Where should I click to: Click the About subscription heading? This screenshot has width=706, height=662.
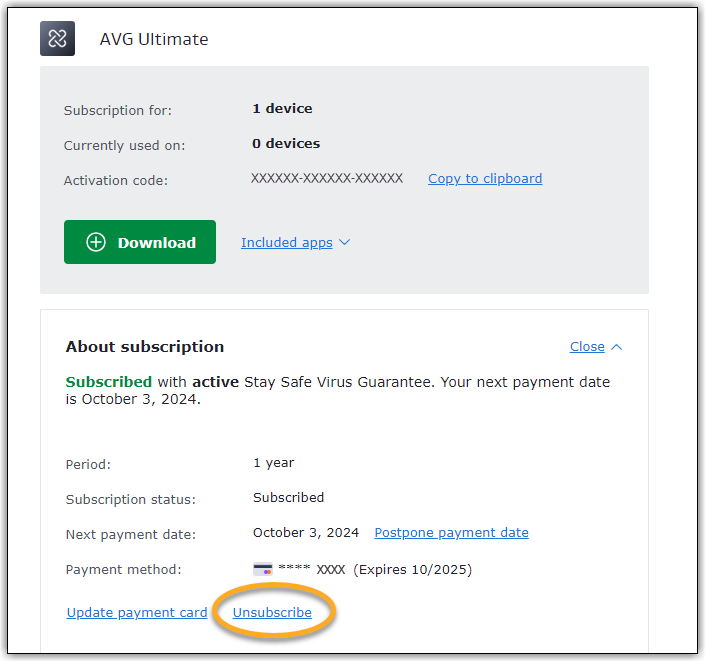click(x=145, y=347)
